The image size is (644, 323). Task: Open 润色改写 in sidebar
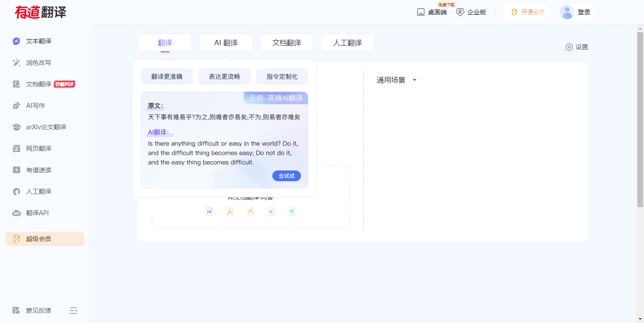(45, 63)
